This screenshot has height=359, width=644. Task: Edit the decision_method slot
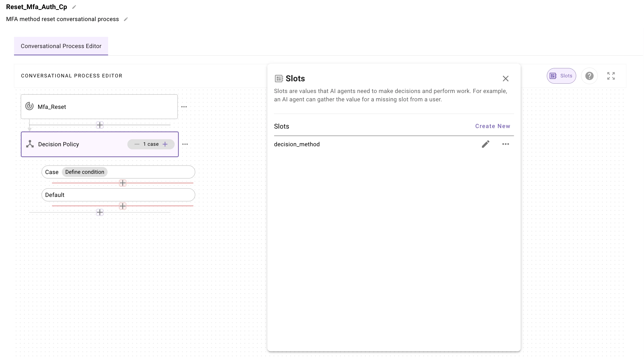click(485, 144)
